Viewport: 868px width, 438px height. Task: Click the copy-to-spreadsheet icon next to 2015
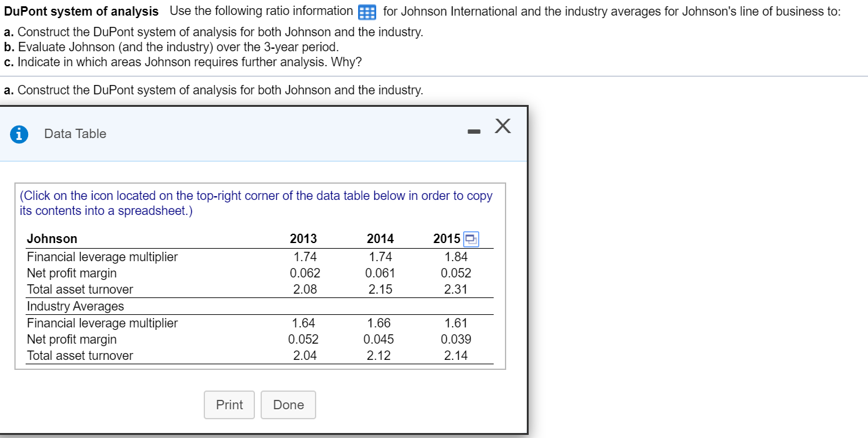472,239
